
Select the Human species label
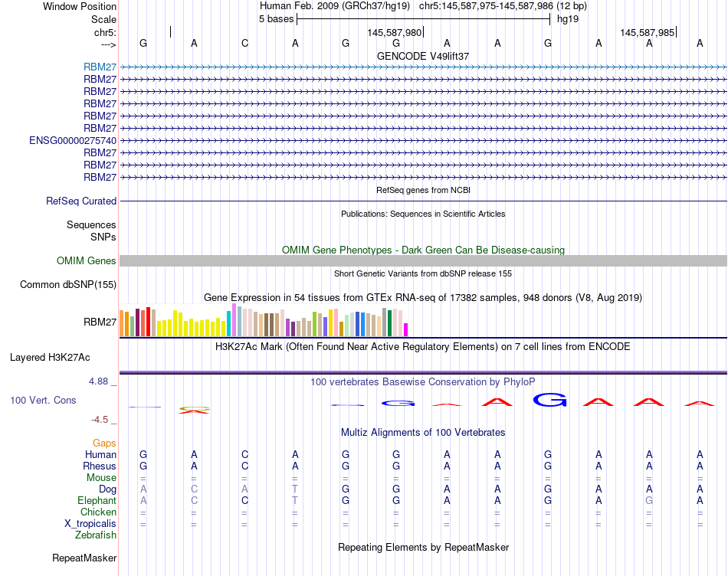(100, 455)
